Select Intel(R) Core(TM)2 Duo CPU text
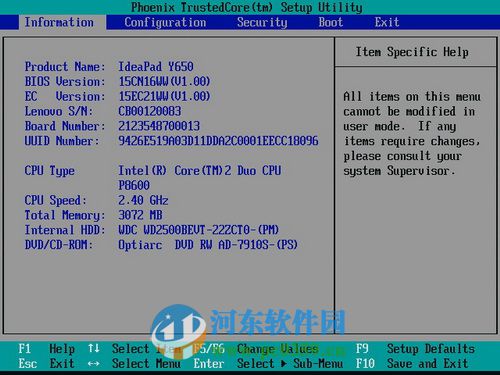Viewport: 500px width, 375px height. [200, 171]
